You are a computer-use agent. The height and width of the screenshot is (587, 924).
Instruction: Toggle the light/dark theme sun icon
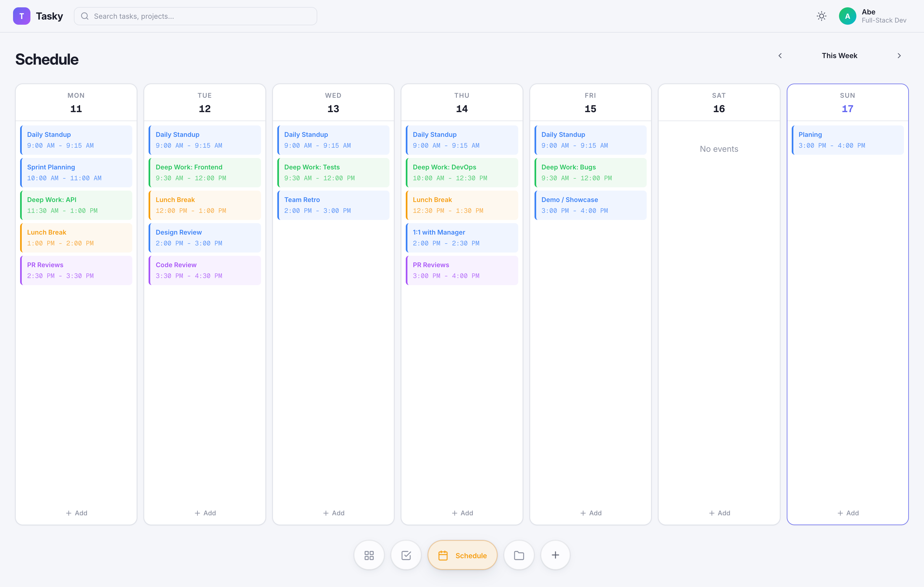click(x=822, y=16)
